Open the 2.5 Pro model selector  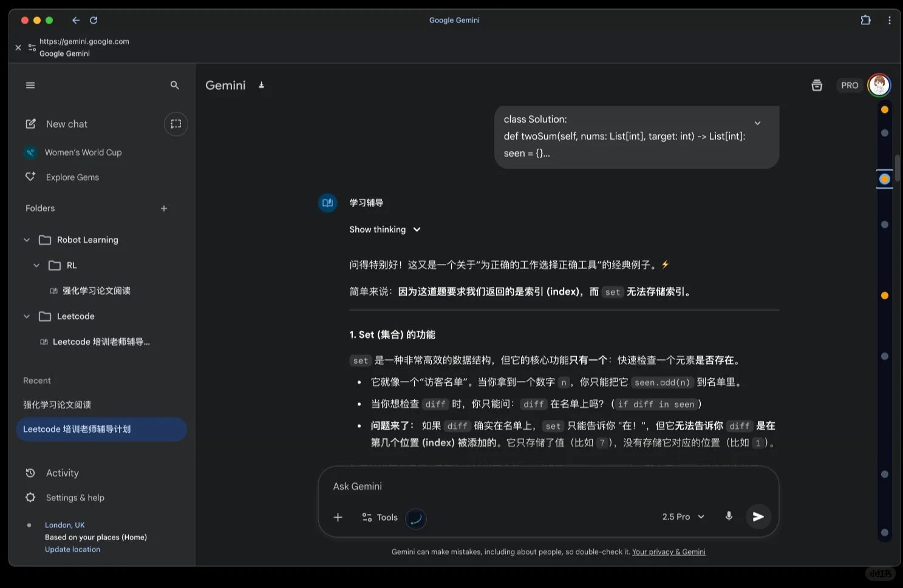point(681,516)
